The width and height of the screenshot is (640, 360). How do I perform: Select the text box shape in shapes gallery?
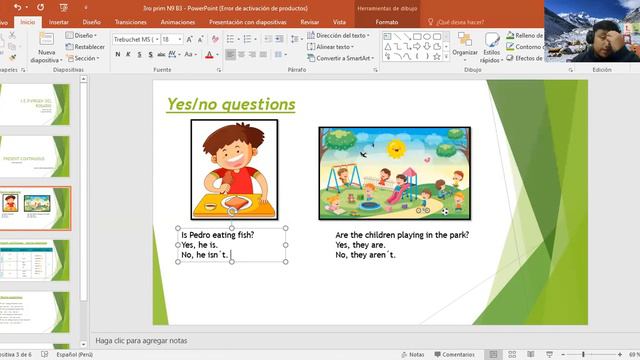pos(387,37)
